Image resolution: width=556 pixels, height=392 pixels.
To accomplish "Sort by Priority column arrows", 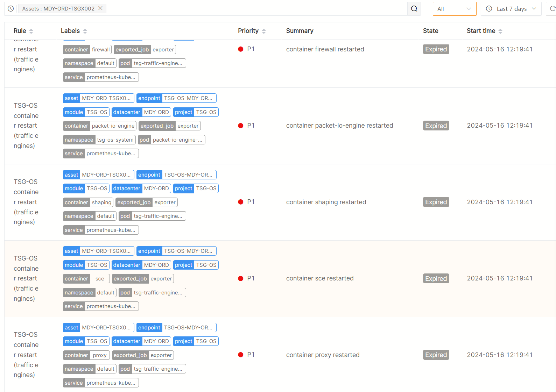I will click(264, 31).
